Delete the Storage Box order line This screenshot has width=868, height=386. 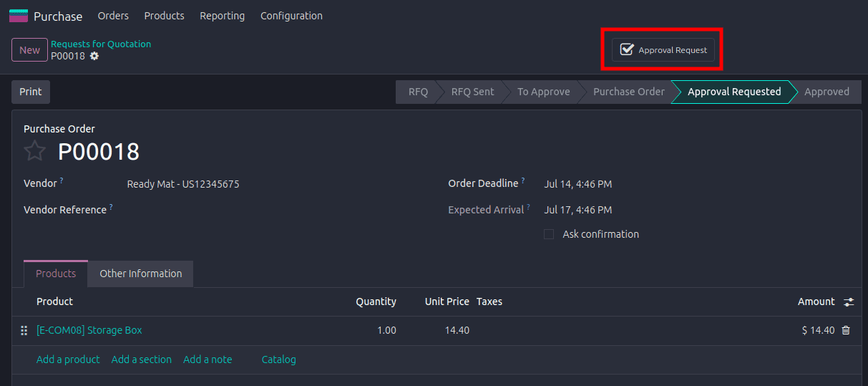click(846, 330)
